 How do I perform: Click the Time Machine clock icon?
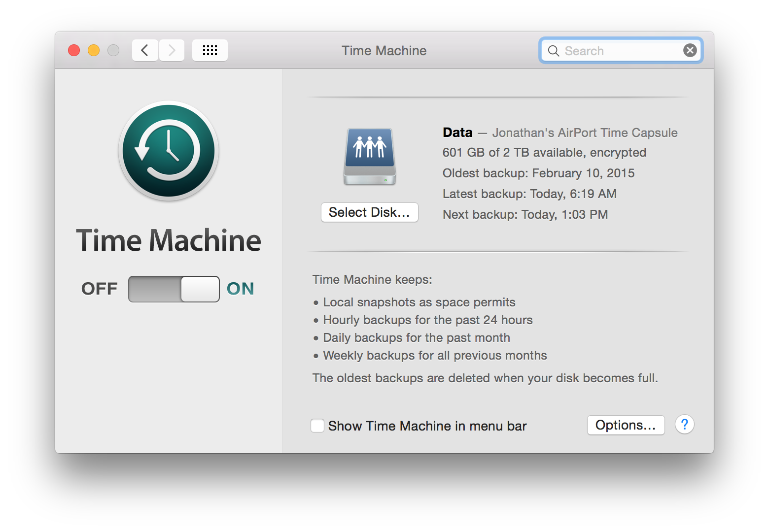click(169, 151)
